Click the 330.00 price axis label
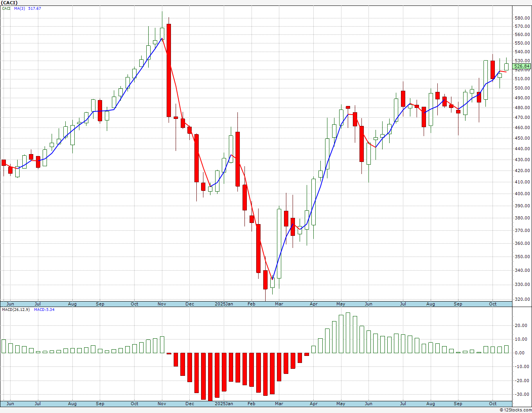The height and width of the screenshot is (413, 532). [x=523, y=284]
